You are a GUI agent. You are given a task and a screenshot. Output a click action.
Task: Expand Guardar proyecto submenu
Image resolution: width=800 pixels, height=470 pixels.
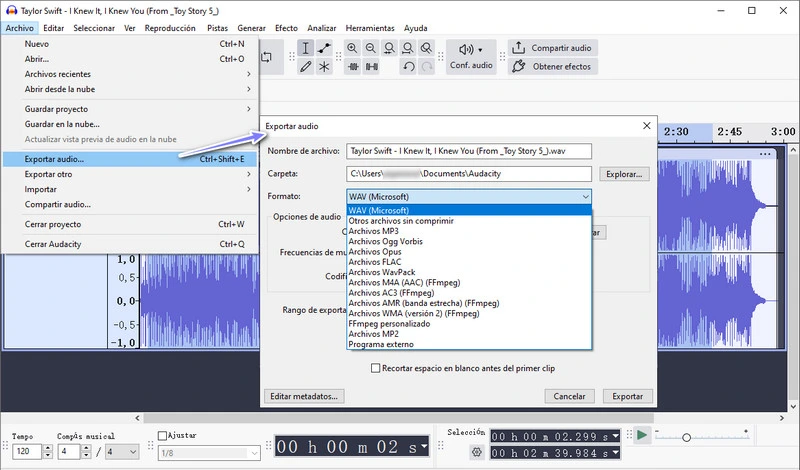tap(130, 109)
